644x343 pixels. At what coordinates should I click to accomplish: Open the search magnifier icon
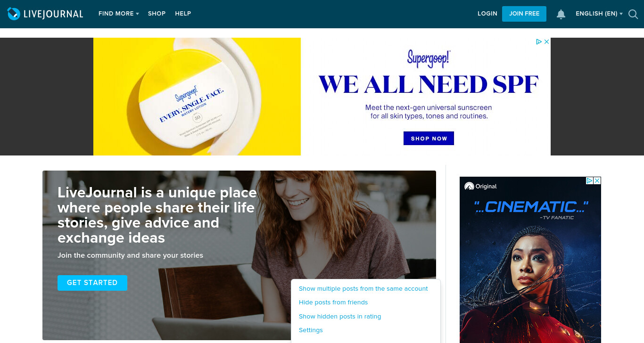[x=633, y=14]
